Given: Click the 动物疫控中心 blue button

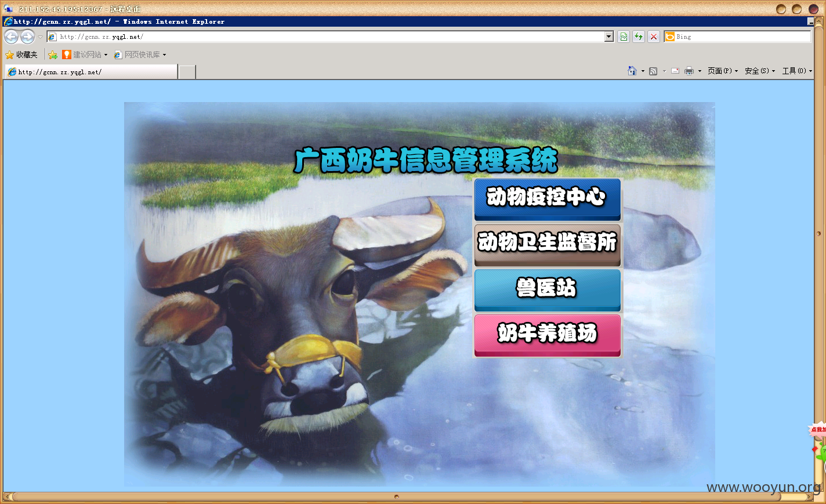Looking at the screenshot, I should (548, 200).
